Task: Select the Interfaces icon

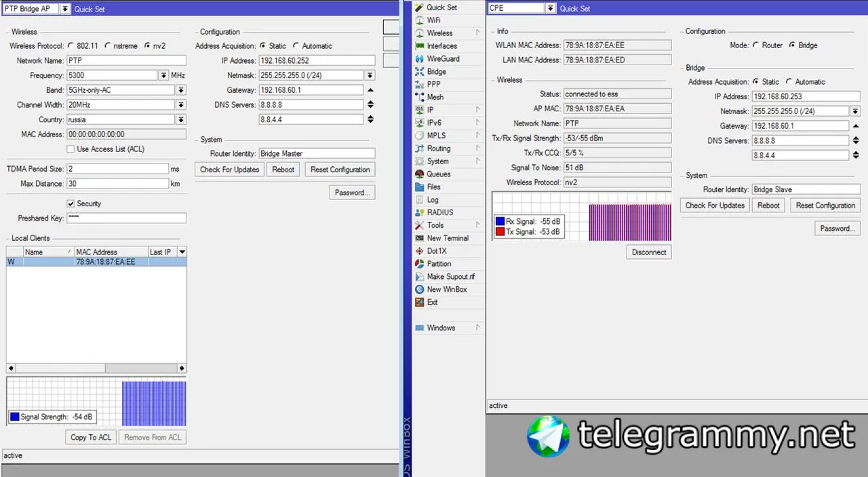Action: click(420, 46)
